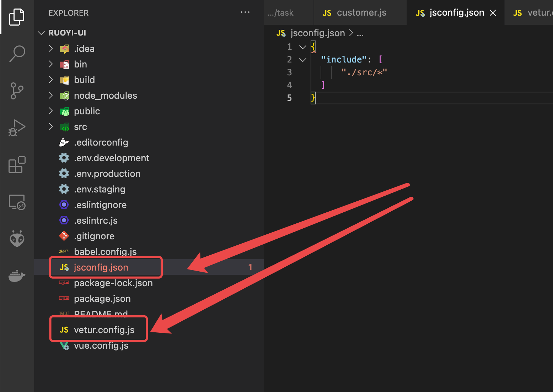
Task: Collapse the RUOYI-UI root folder
Action: coord(41,33)
